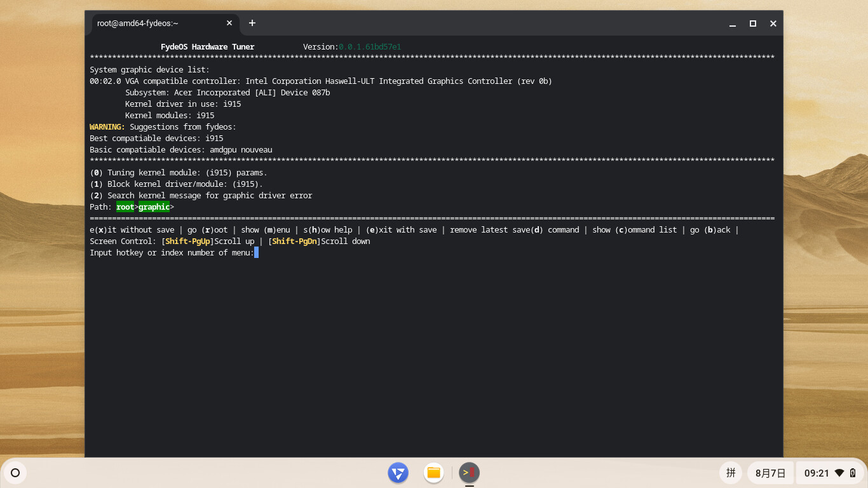
Task: Click 'go (r)oot' hotkey text
Action: click(207, 230)
